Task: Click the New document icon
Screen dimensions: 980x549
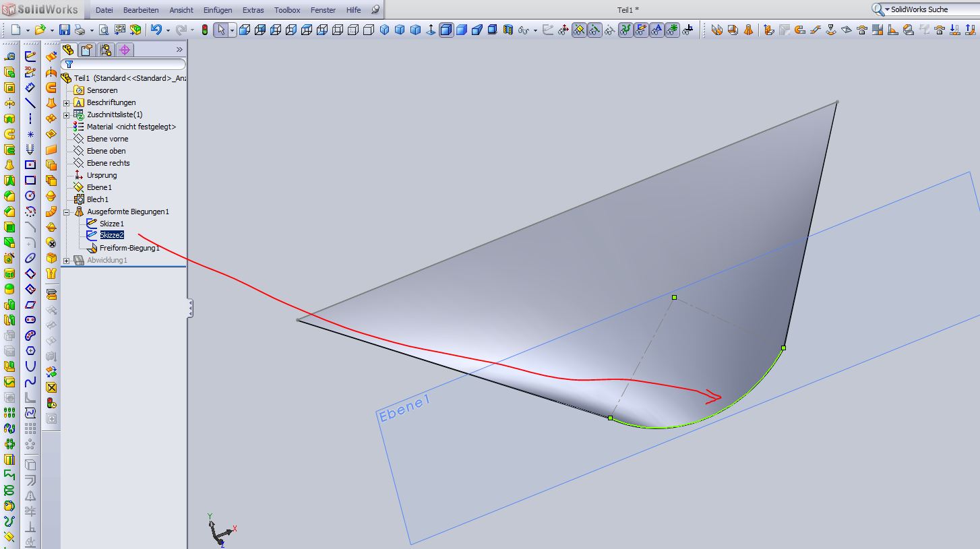Action: 16,30
